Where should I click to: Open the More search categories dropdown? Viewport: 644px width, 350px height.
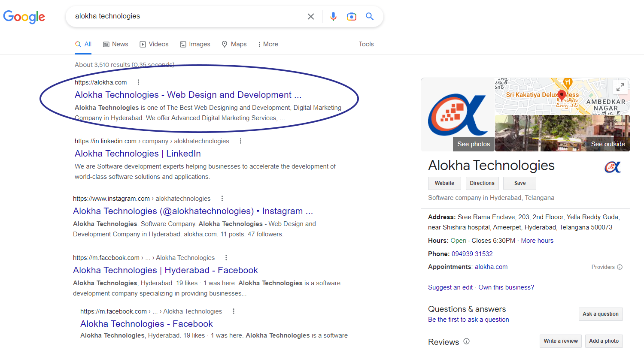click(x=267, y=44)
